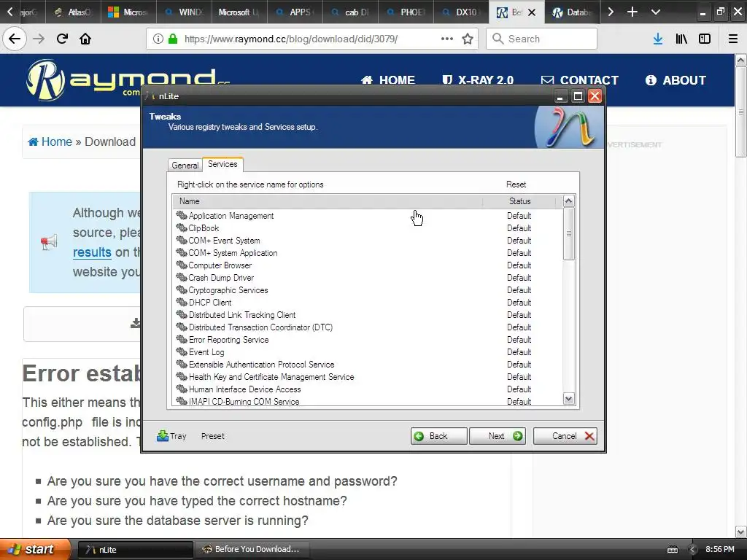
Task: Cancel the nLite wizard
Action: pos(565,436)
